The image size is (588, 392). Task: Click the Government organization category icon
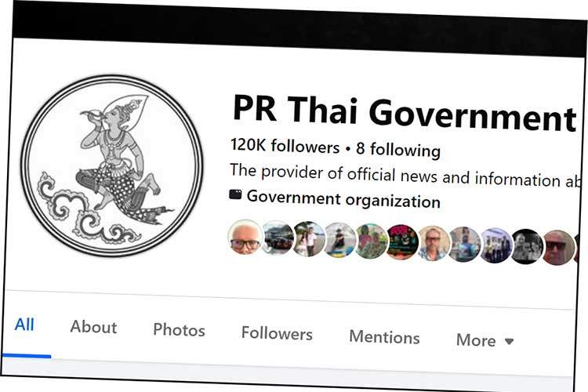click(x=235, y=194)
